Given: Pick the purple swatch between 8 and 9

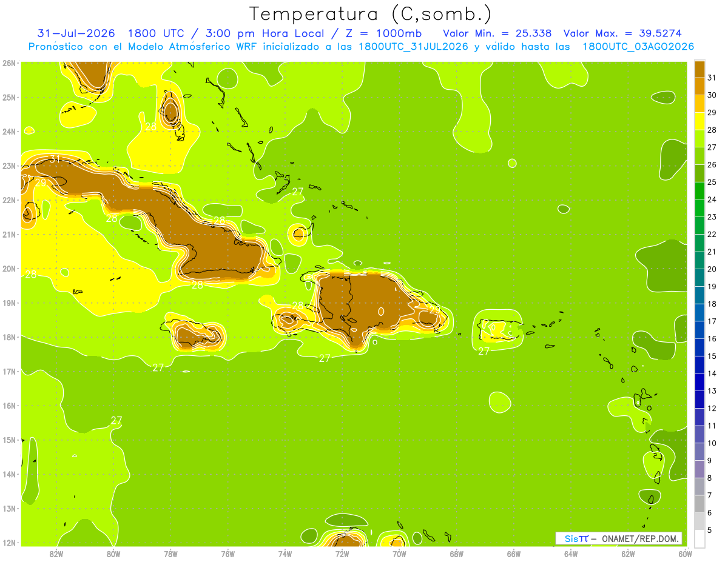Looking at the screenshot, I should pyautogui.click(x=699, y=469).
